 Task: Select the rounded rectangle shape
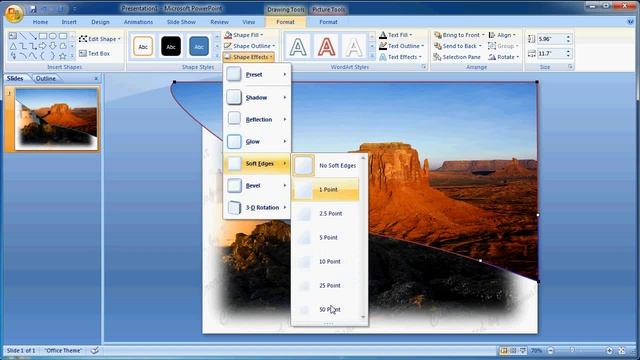coord(62,36)
